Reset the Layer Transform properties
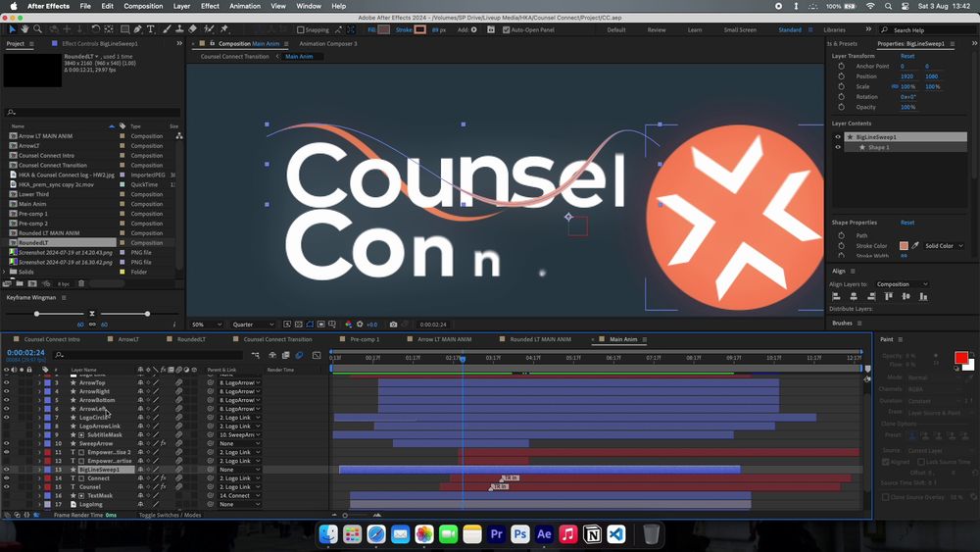980x552 pixels. pyautogui.click(x=907, y=56)
